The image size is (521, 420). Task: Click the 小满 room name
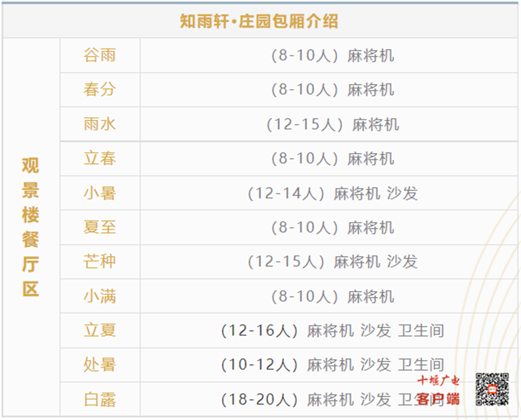(x=100, y=296)
